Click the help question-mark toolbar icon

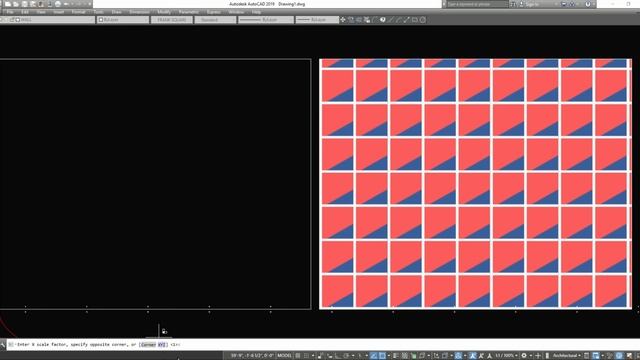[x=382, y=20]
